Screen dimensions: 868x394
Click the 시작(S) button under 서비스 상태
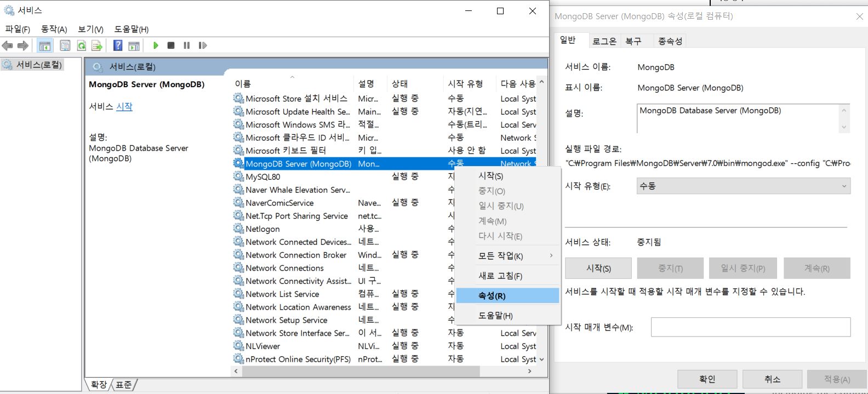(598, 269)
